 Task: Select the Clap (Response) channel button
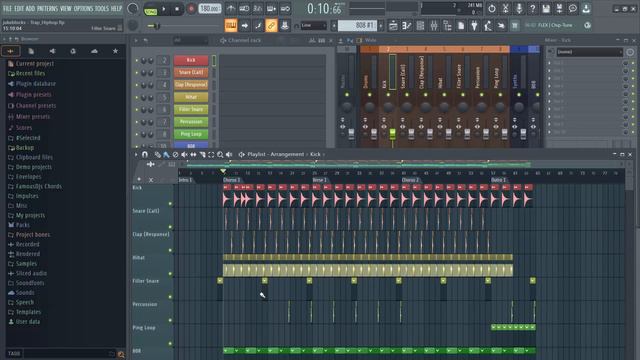tap(191, 84)
